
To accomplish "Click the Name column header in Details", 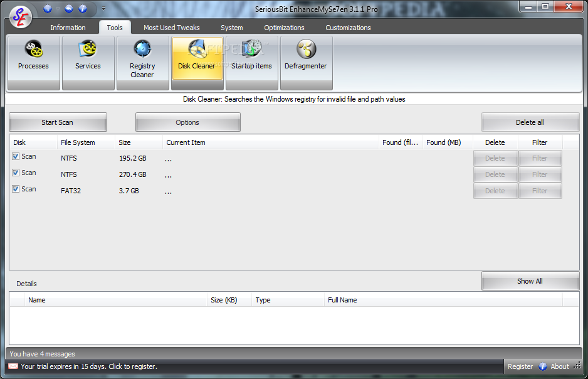I will pos(115,300).
